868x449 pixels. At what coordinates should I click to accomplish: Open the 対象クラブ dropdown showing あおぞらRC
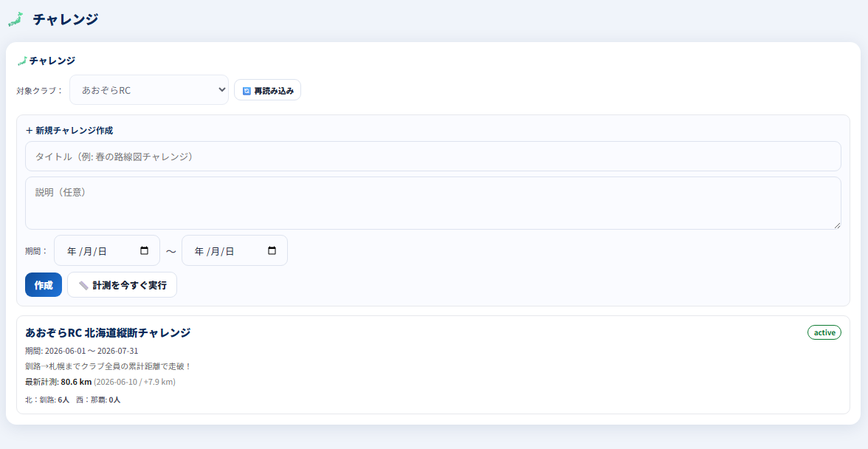[x=149, y=89]
